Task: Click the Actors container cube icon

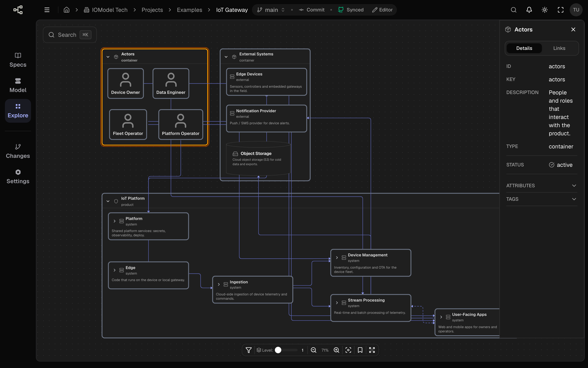Action: 116,57
